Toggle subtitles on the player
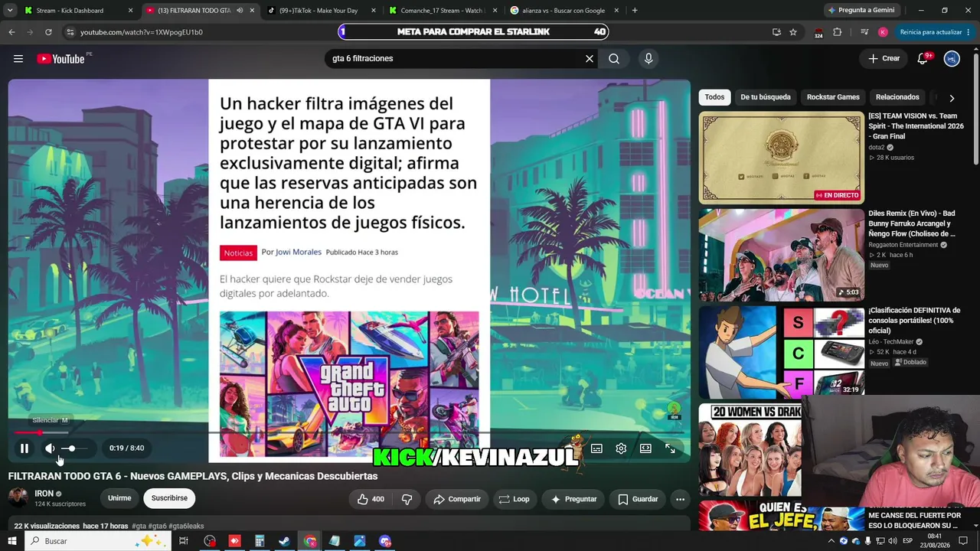This screenshot has width=980, height=551. [596, 448]
